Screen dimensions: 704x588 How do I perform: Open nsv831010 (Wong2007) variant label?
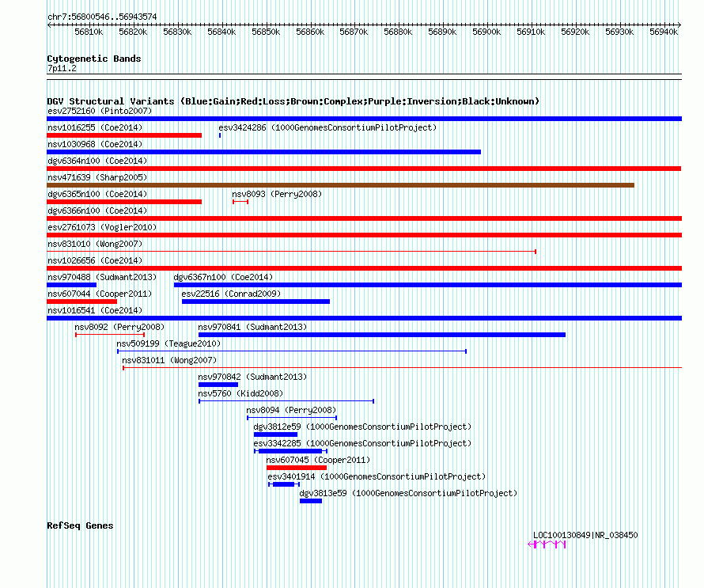click(x=95, y=244)
